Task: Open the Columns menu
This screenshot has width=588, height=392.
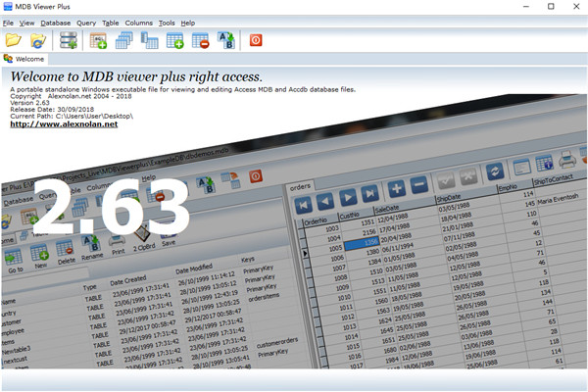Action: [x=139, y=23]
